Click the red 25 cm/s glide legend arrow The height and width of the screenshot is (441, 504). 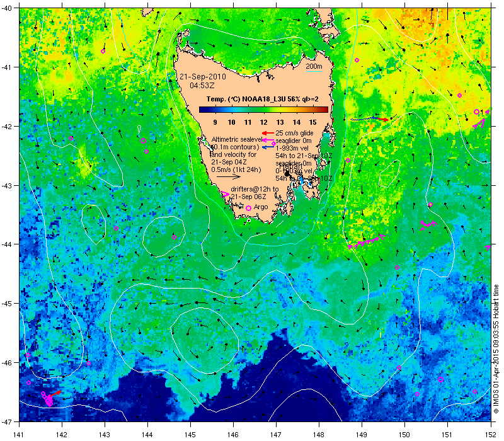268,133
